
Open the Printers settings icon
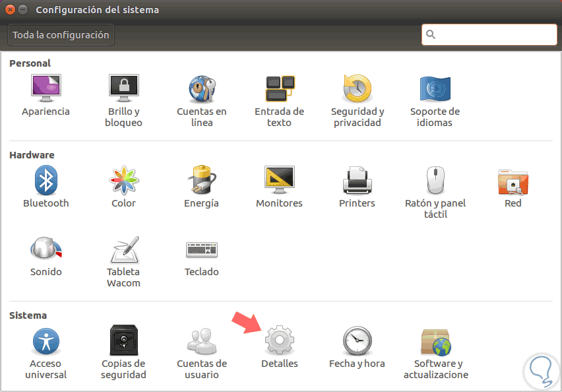(358, 180)
